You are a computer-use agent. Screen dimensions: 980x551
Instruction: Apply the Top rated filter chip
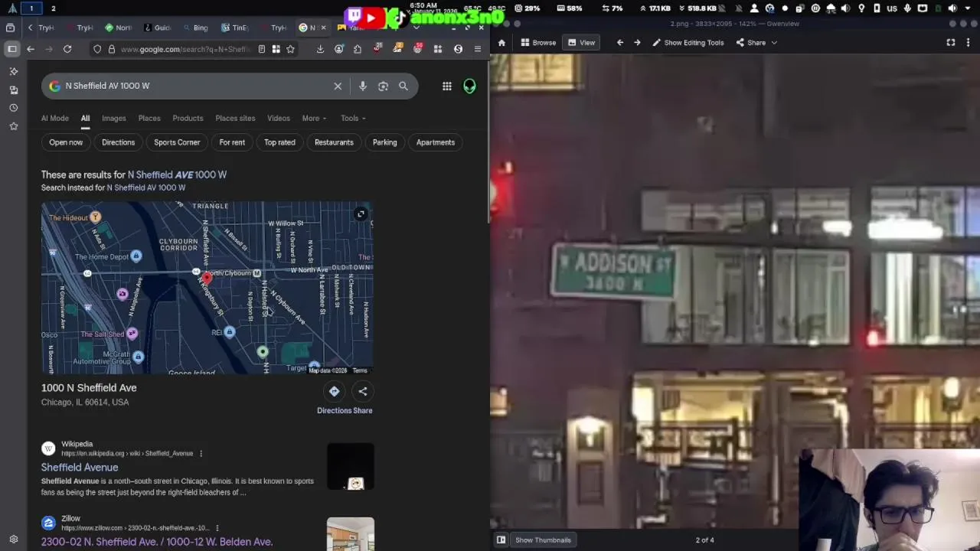click(x=279, y=142)
